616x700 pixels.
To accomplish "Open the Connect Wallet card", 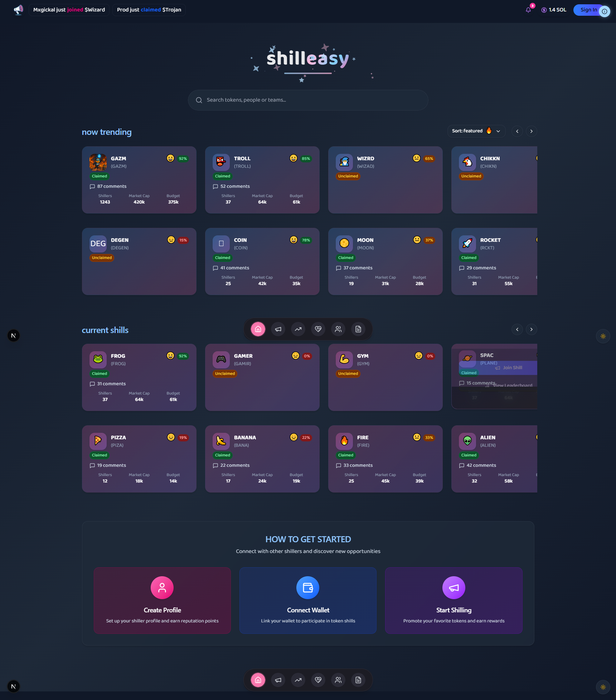I will tap(308, 601).
